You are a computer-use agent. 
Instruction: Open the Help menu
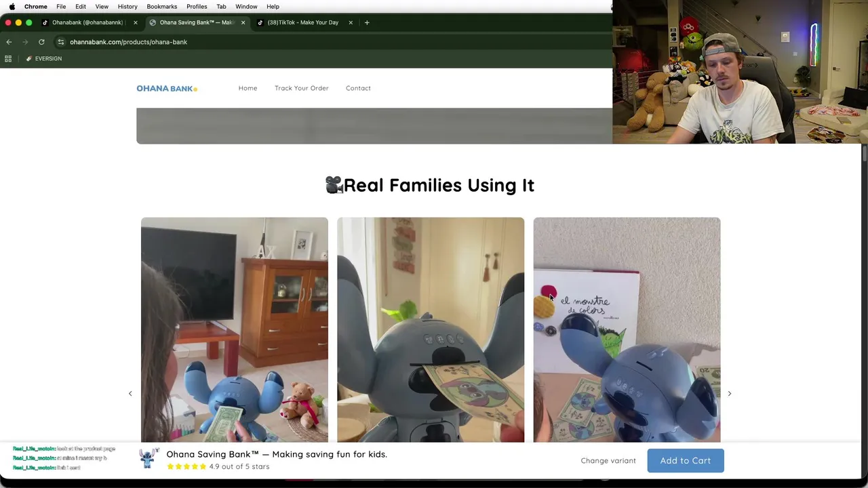pyautogui.click(x=273, y=7)
